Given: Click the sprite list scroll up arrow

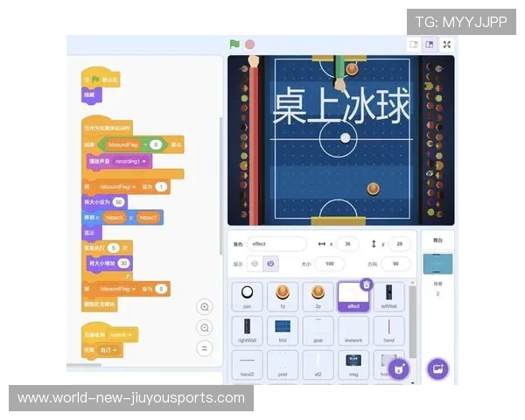Looking at the screenshot, I should pyautogui.click(x=412, y=283).
